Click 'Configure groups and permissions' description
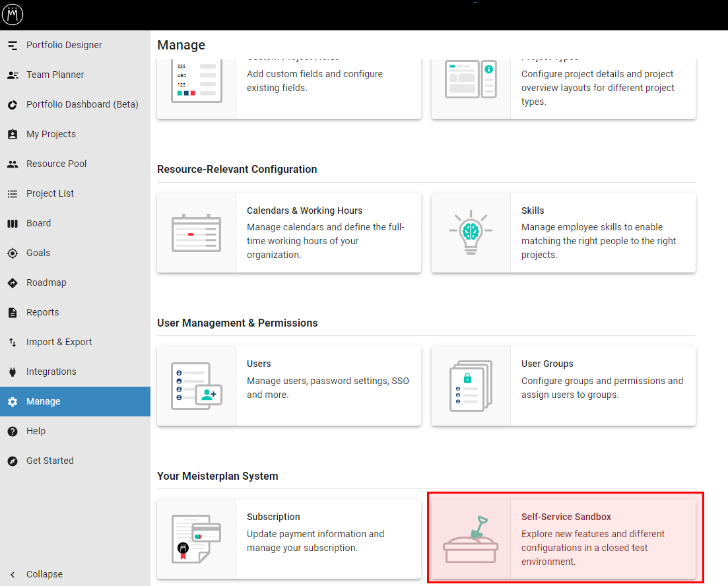The image size is (728, 586). (x=602, y=388)
